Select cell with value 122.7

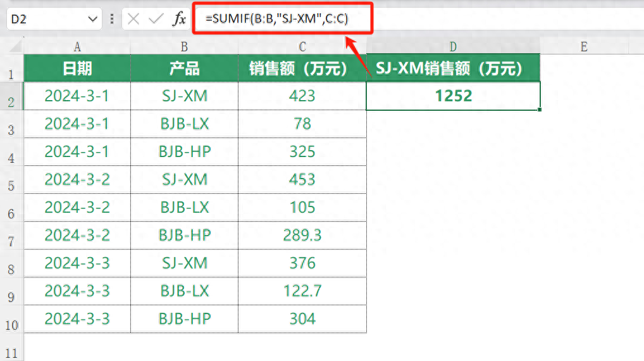coord(302,291)
